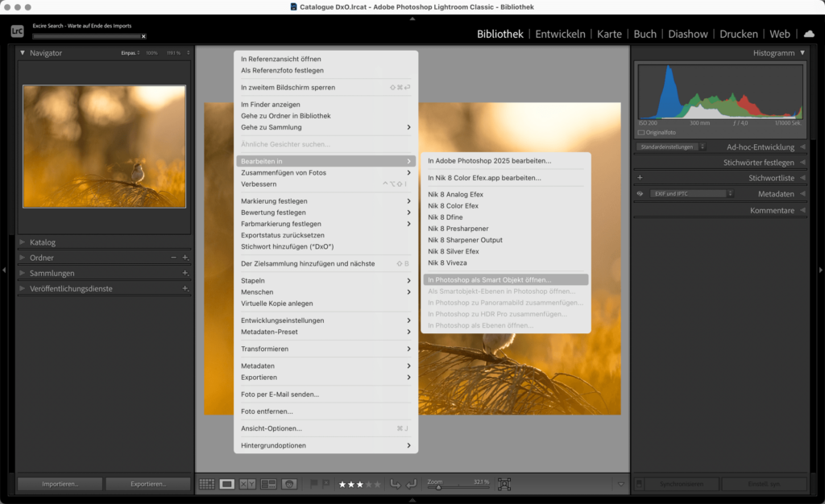Click the Exportieren button in left panel
Screen dimensions: 825x504
pyautogui.click(x=148, y=484)
